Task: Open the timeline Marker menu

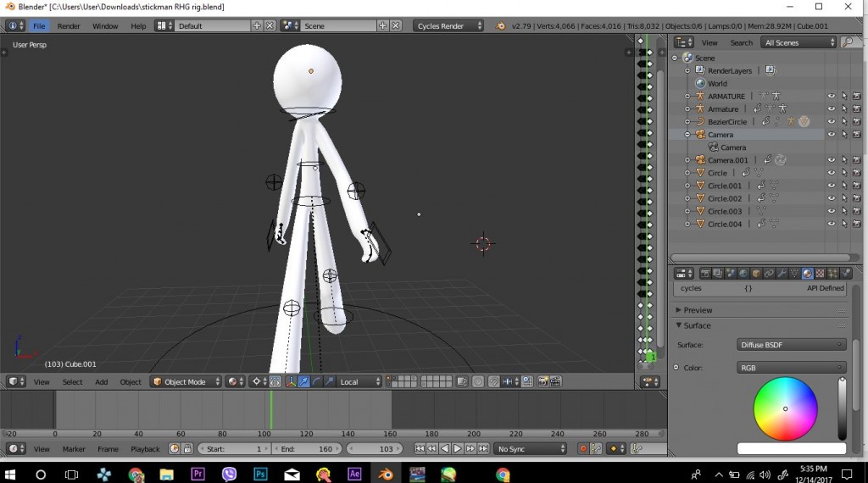Action: [74, 449]
